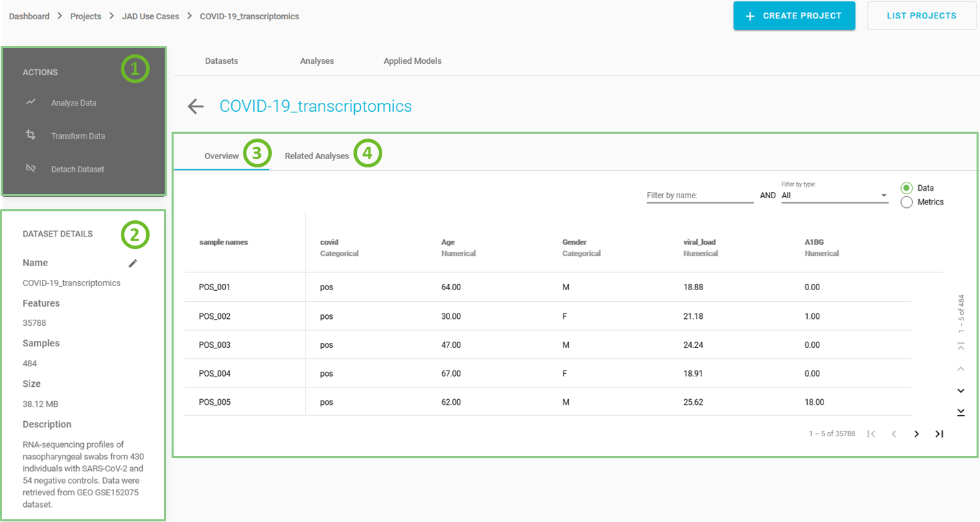The width and height of the screenshot is (980, 522).
Task: Click the List Projects button
Action: coord(922,16)
